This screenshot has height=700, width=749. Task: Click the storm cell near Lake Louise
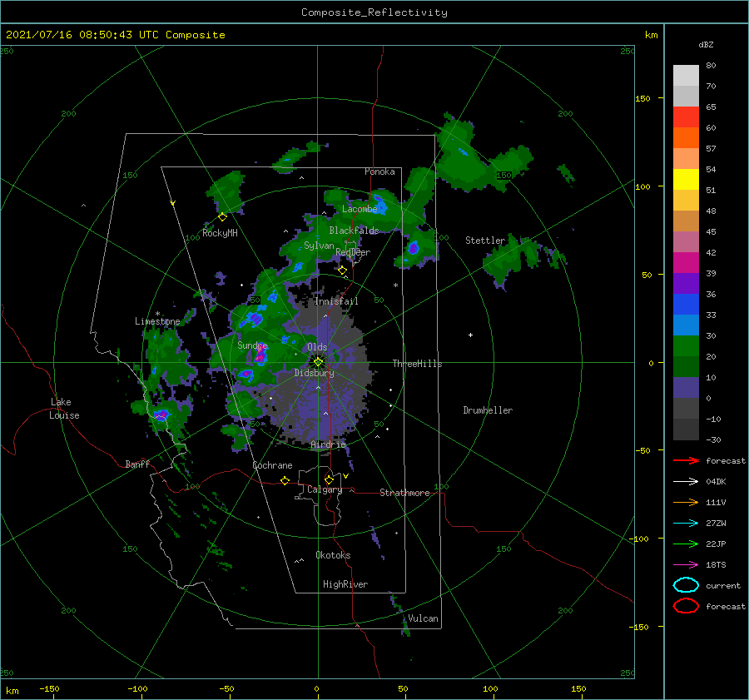pos(161,415)
